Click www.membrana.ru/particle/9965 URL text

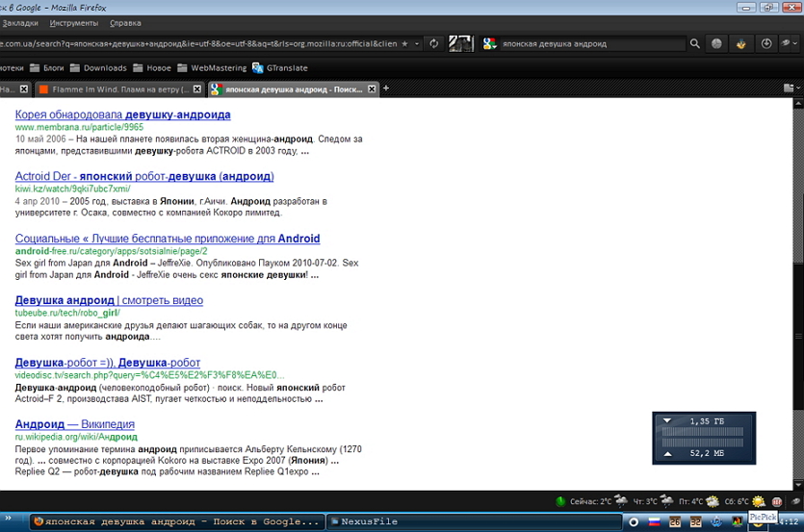point(79,127)
